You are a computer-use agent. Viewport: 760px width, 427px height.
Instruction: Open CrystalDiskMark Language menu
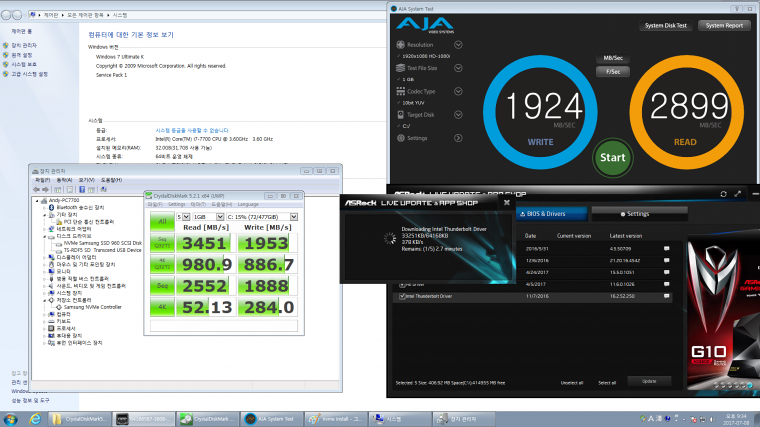(x=248, y=205)
